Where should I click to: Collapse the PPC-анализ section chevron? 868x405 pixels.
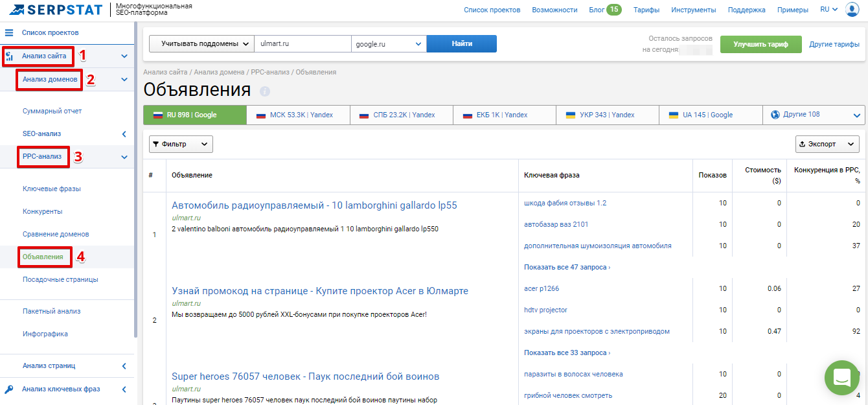pos(124,157)
